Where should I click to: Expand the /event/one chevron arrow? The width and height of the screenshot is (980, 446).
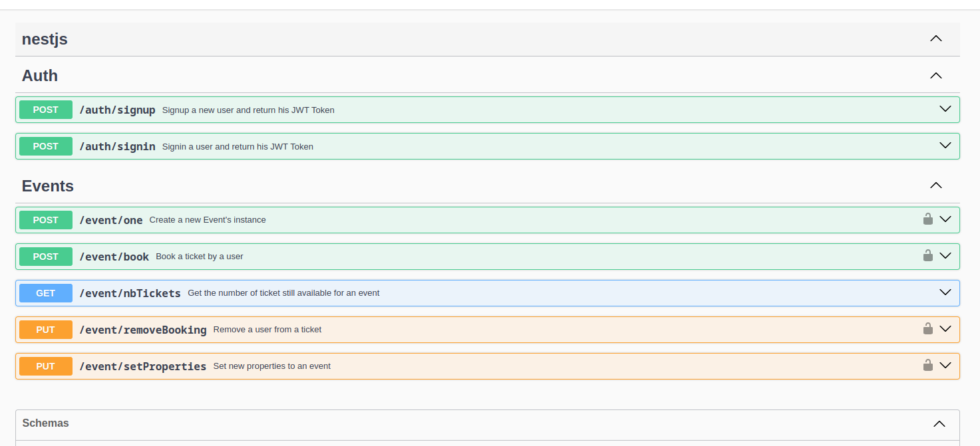(x=945, y=219)
